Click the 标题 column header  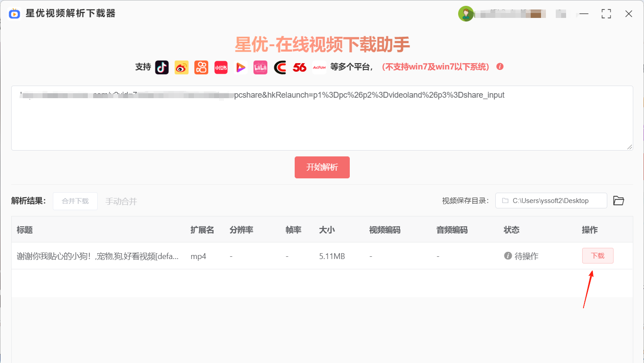(x=25, y=230)
